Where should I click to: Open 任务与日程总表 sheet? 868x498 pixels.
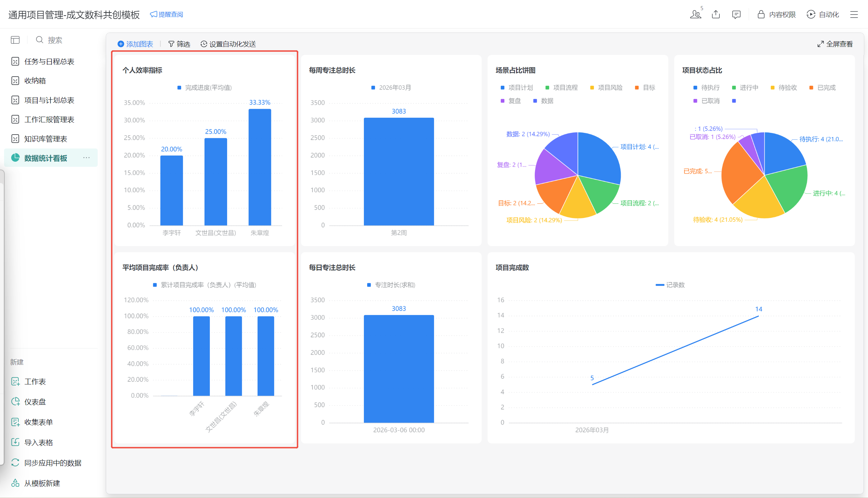pos(49,62)
